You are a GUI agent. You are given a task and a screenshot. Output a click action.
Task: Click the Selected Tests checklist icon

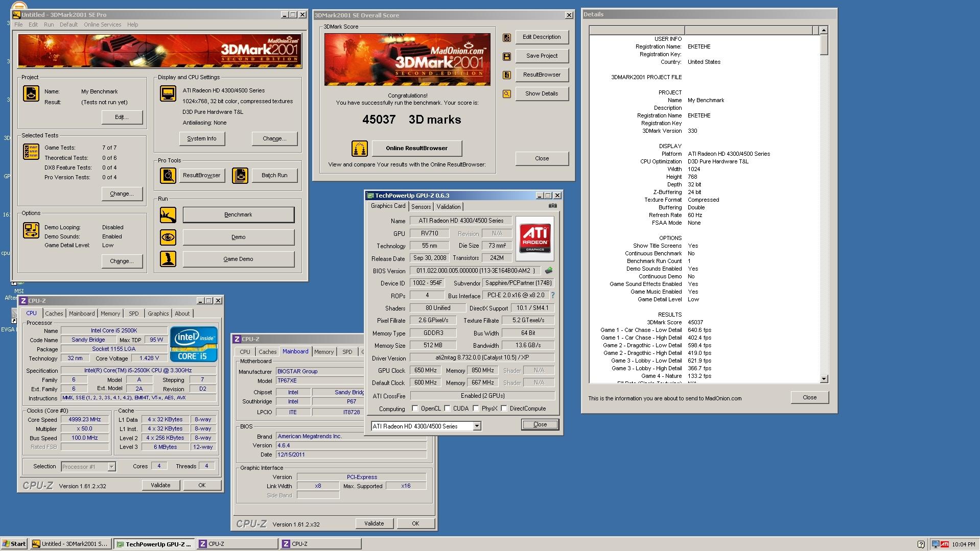point(31,152)
